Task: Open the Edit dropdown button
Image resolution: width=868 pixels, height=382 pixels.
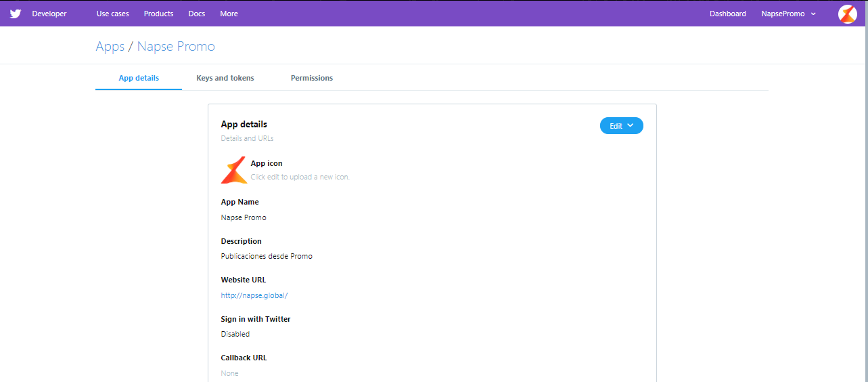Action: [x=622, y=126]
